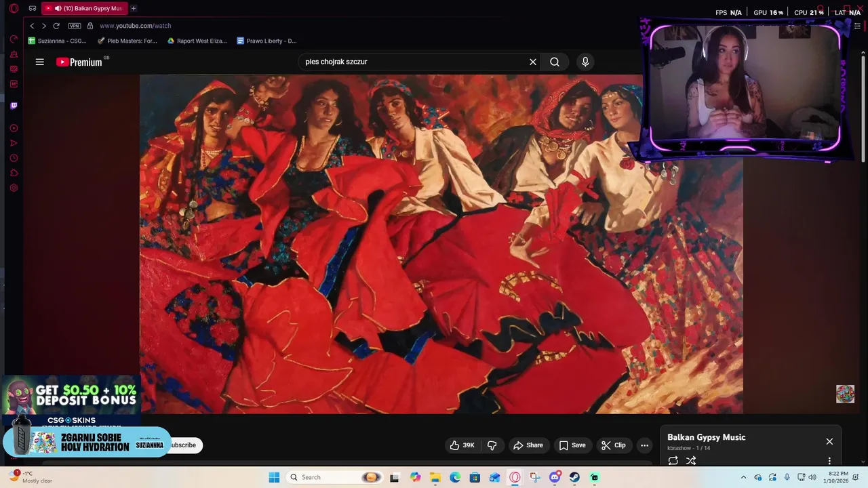
Task: Open the GX Control speedometer sidebar icon
Action: tap(14, 39)
